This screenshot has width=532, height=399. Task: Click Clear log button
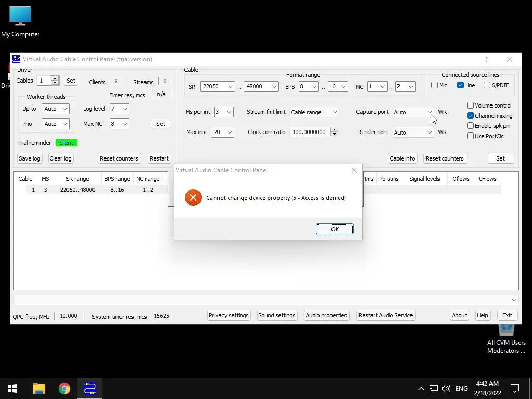60,158
